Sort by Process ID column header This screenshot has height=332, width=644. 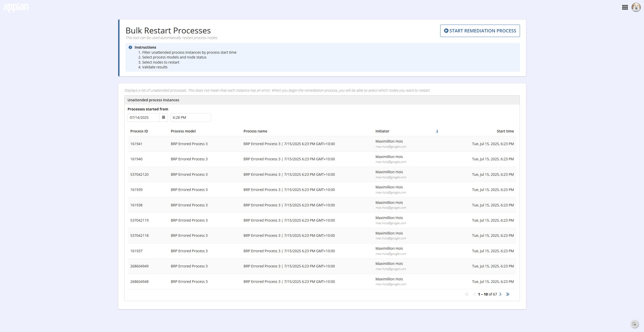pyautogui.click(x=139, y=131)
